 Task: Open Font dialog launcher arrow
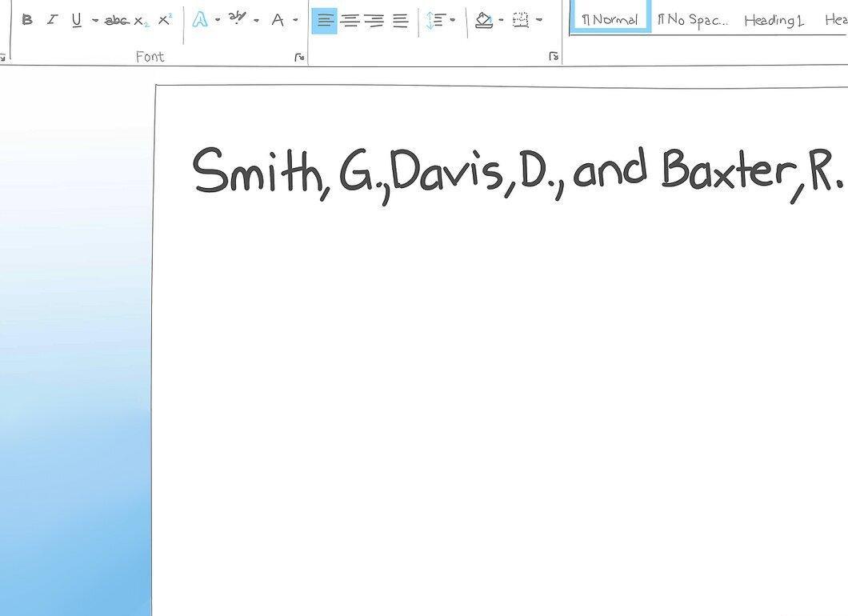coord(299,57)
